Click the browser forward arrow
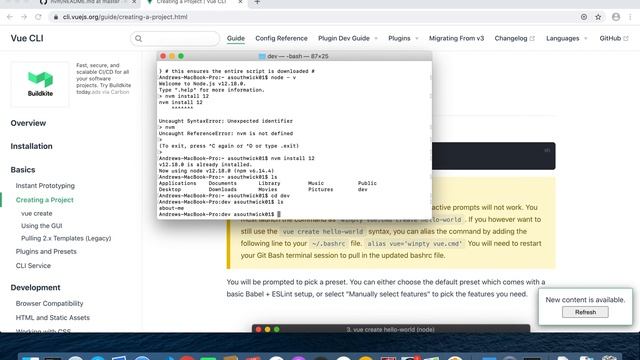This screenshot has height=360, width=640. point(24,17)
